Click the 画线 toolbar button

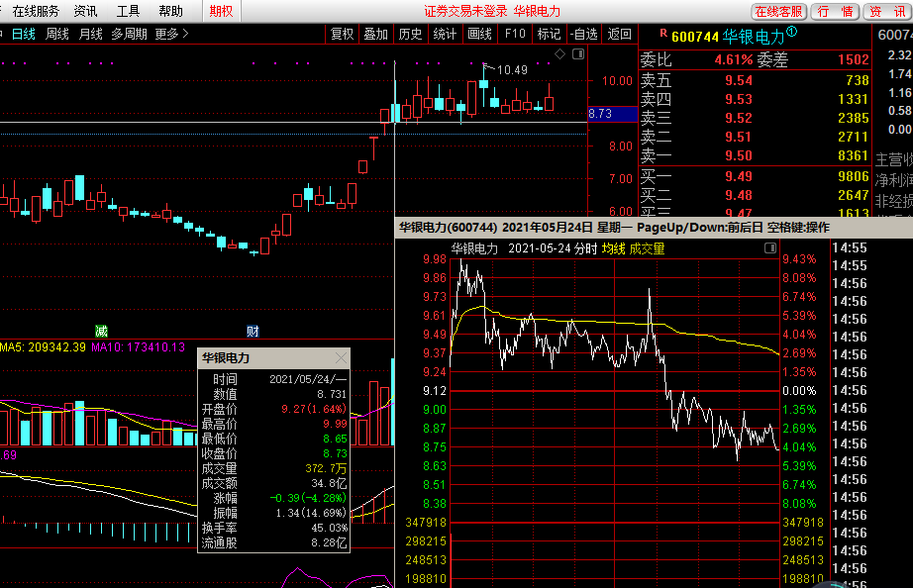click(480, 34)
